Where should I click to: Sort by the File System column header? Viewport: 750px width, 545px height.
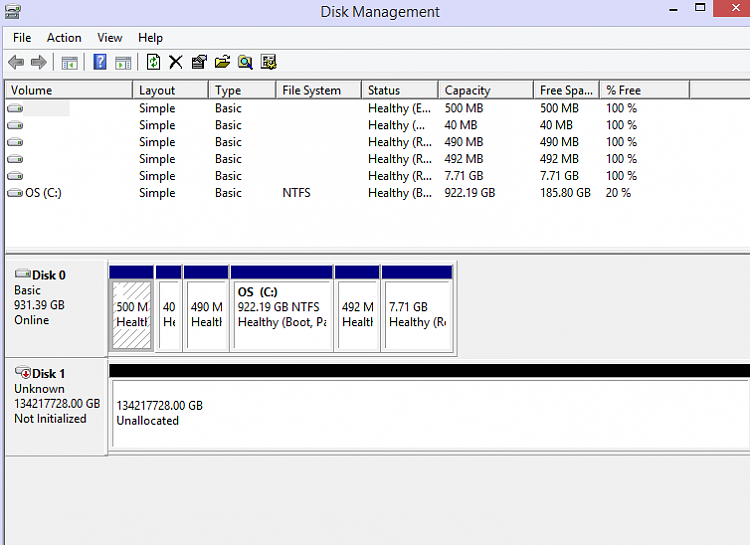[319, 90]
